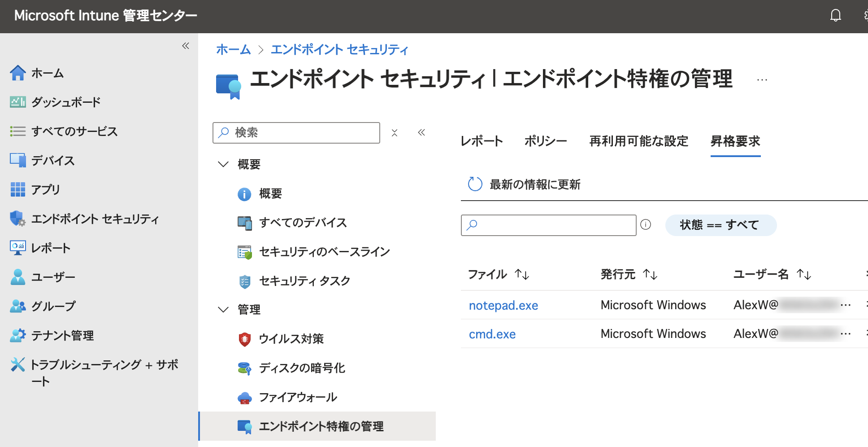Click the 最新の情報に更新 button
Image resolution: width=868 pixels, height=447 pixels.
pos(524,184)
